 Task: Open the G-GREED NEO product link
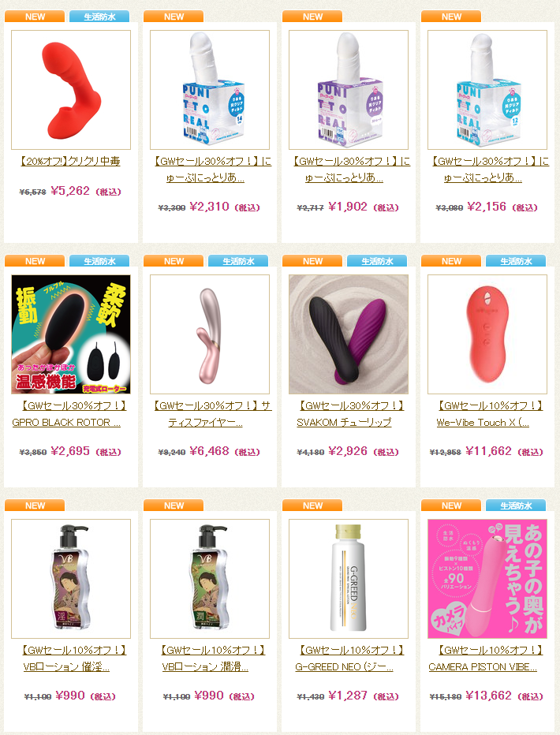[x=349, y=659]
